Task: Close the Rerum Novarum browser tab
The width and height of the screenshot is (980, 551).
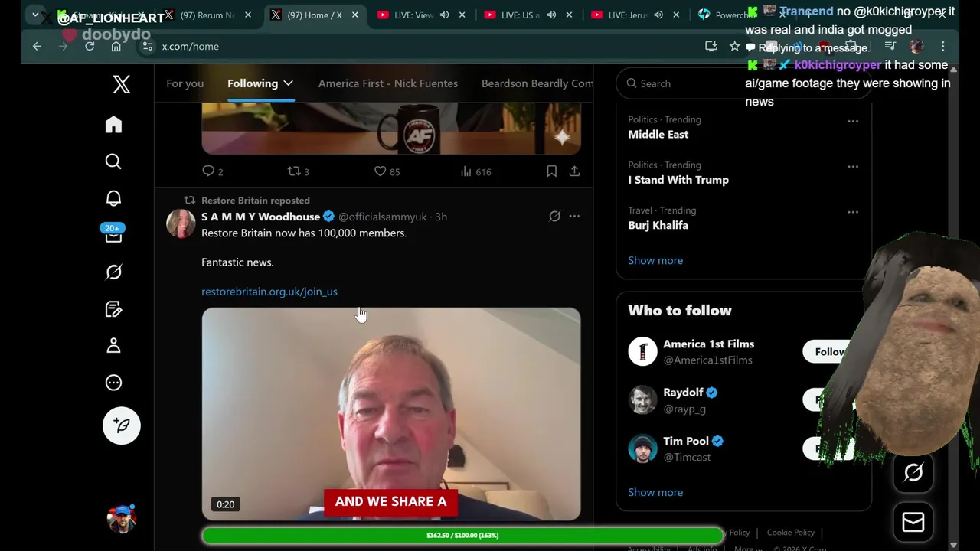Action: (248, 15)
